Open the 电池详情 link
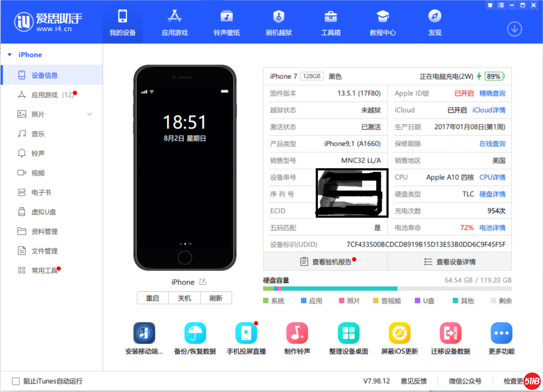 [492, 228]
